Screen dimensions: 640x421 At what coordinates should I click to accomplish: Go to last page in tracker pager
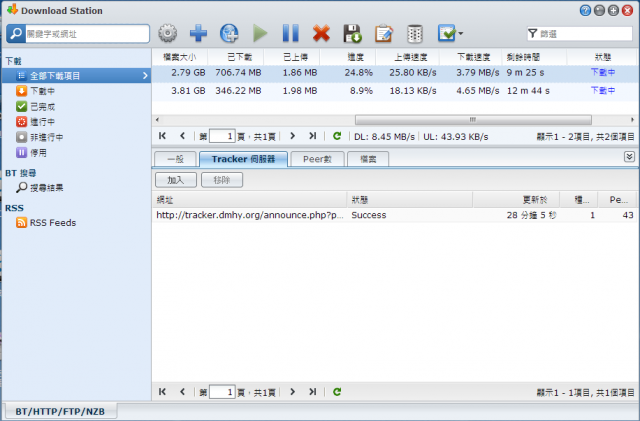pos(313,392)
